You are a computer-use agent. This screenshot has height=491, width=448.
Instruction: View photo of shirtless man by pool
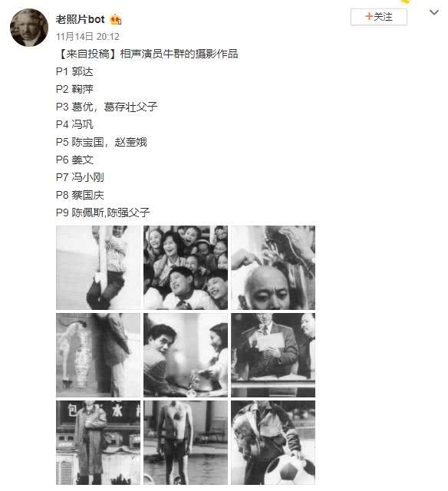[186, 443]
